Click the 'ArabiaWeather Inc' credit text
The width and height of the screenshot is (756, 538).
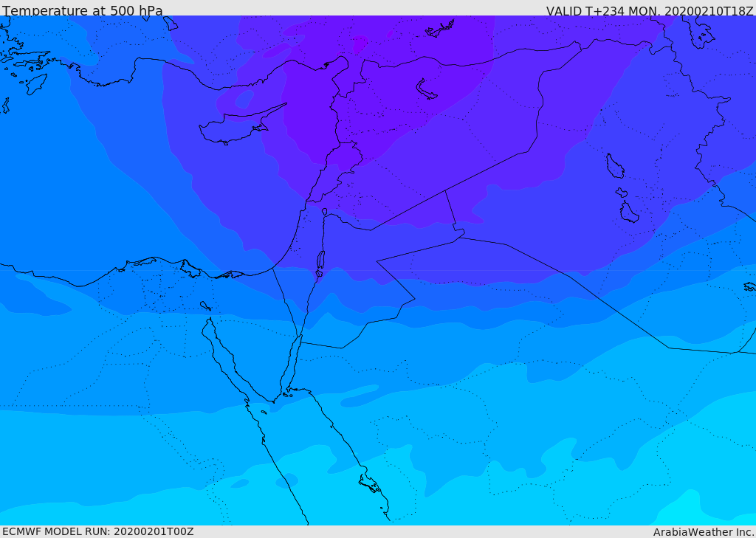point(703,532)
